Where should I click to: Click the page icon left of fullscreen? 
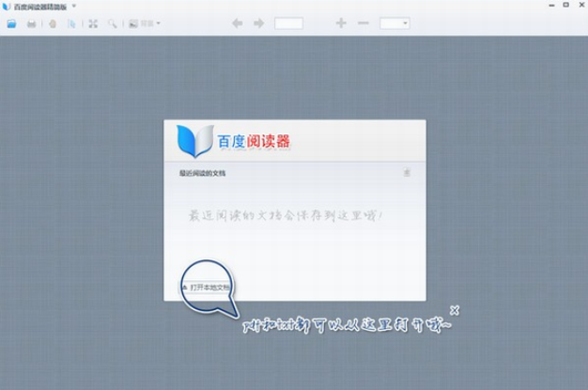coord(71,23)
